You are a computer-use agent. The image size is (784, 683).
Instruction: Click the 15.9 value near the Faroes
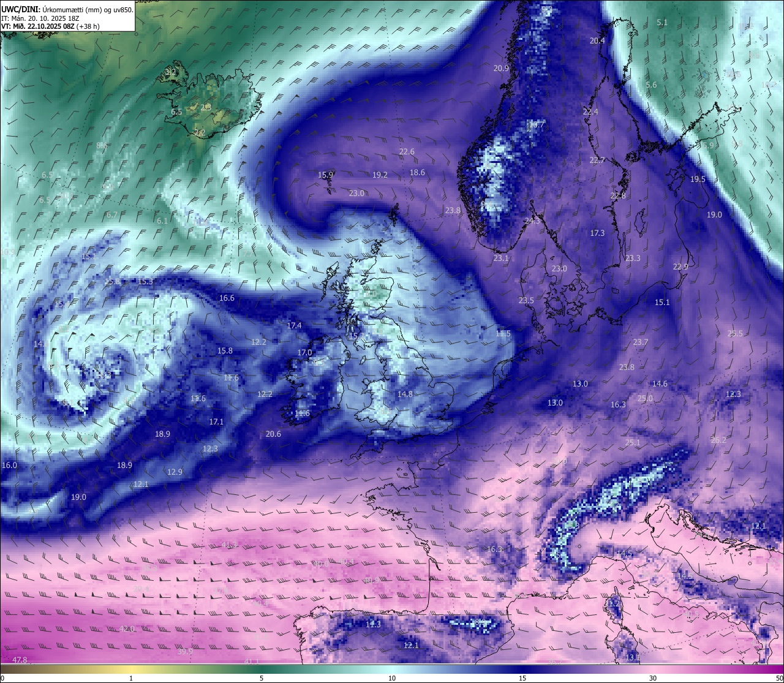pyautogui.click(x=326, y=175)
